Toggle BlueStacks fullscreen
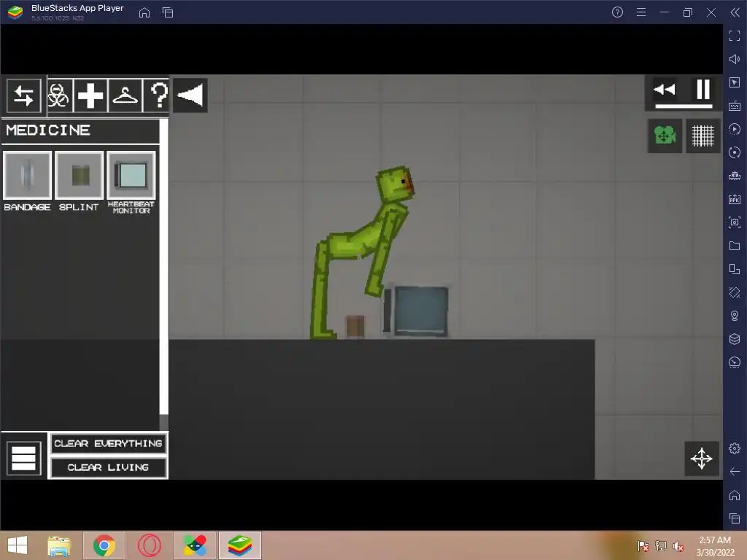Viewport: 747px width, 560px height. pos(735,35)
